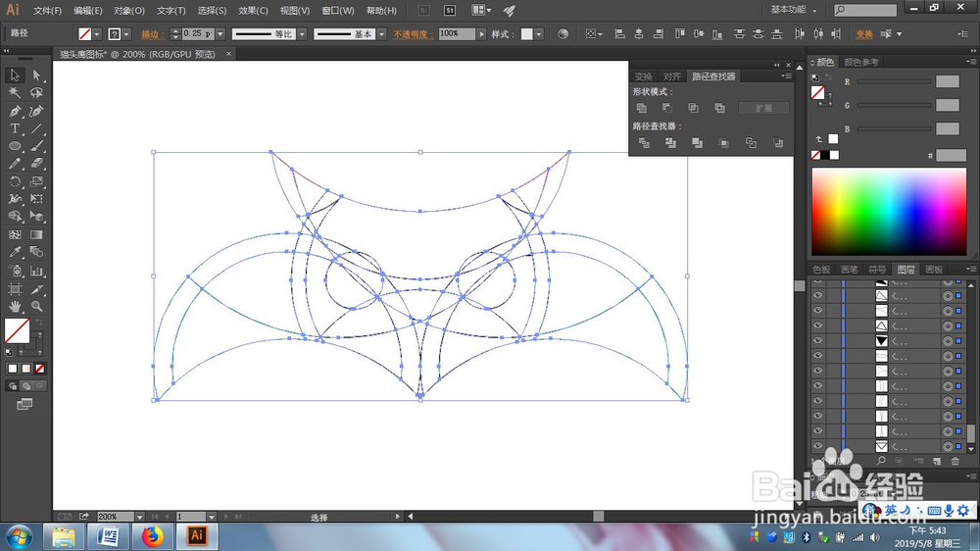Open the 样式 graphic style dropdown

(539, 34)
